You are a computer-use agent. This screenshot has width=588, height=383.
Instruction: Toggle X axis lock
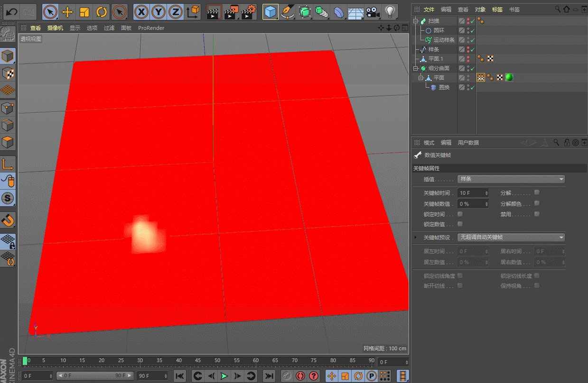(141, 11)
